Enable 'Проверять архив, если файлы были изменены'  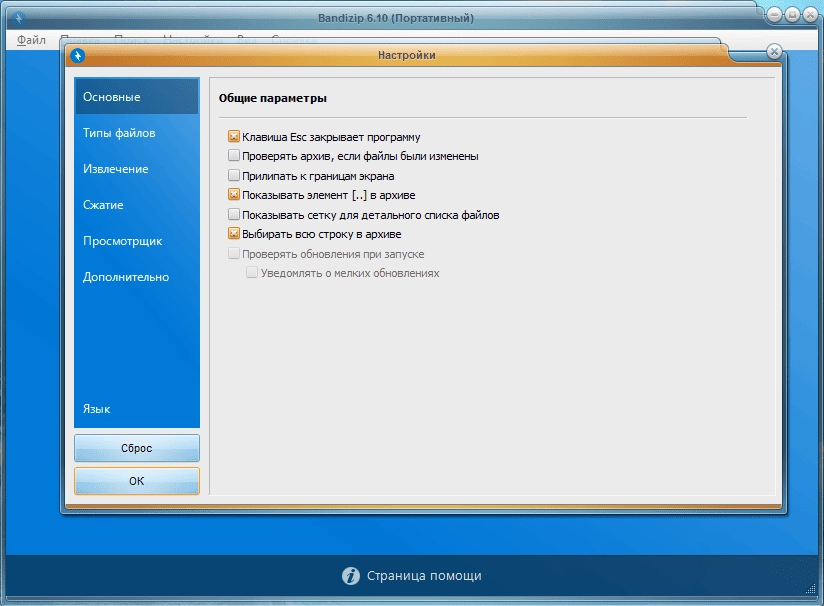pos(234,156)
